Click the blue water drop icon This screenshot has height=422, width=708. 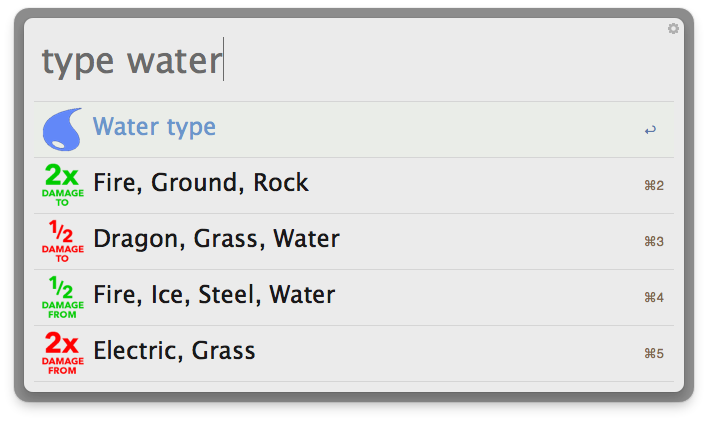[x=62, y=129]
